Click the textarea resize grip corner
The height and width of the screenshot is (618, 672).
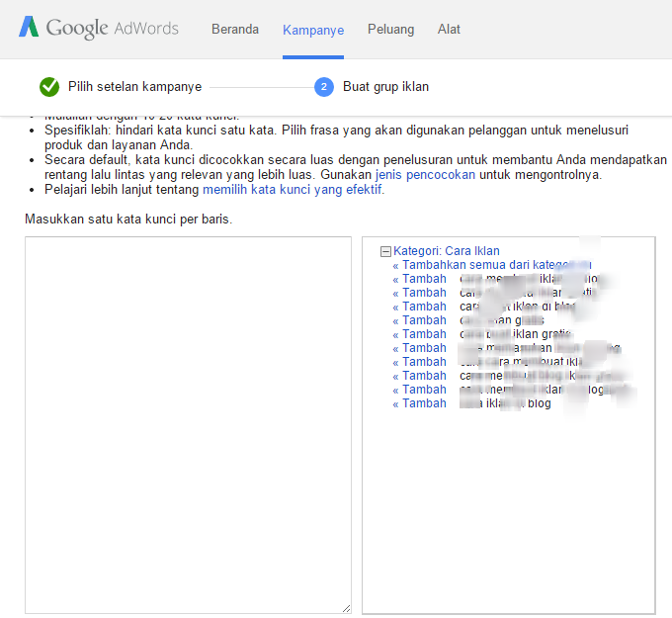[x=346, y=608]
